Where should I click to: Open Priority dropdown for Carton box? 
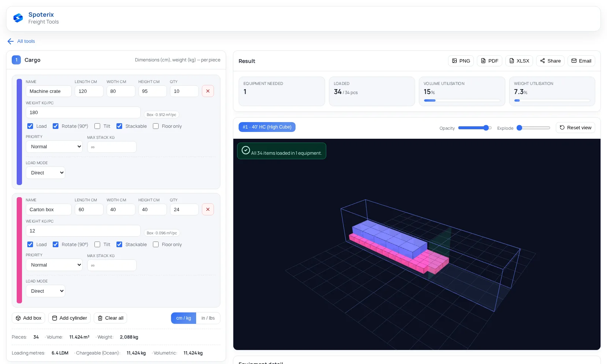tap(54, 265)
